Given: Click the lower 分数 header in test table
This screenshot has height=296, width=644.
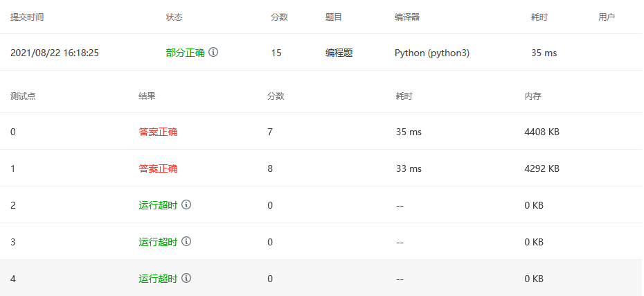Looking at the screenshot, I should tap(276, 96).
